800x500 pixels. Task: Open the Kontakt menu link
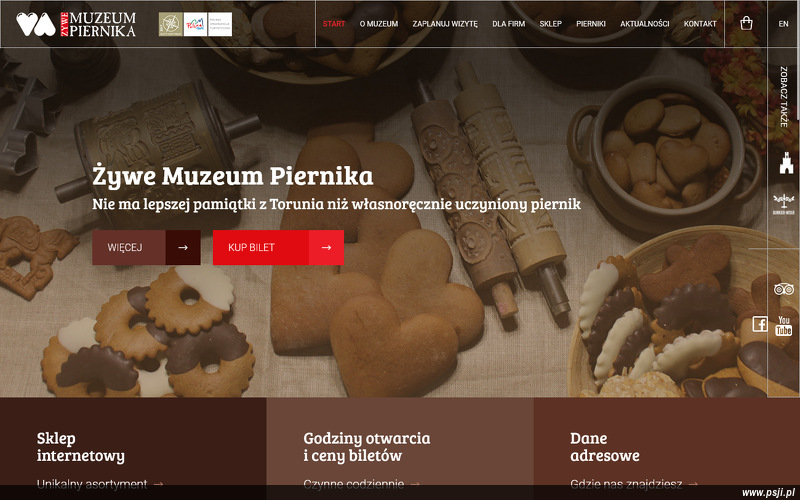(x=700, y=23)
